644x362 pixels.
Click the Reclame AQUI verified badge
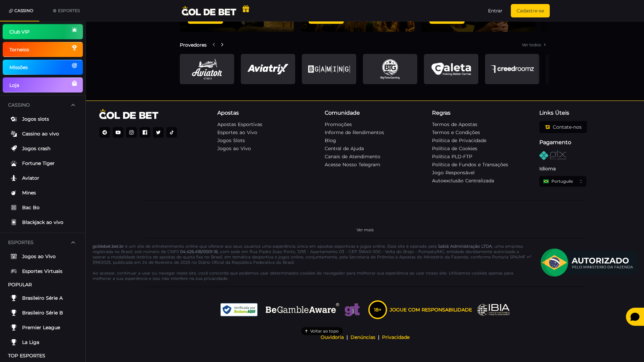pos(239,310)
